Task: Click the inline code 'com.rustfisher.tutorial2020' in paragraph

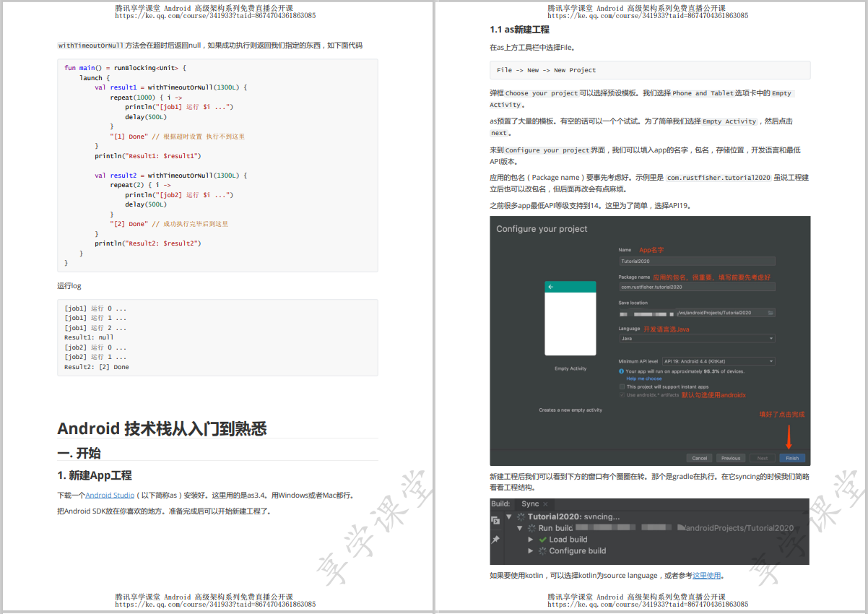Action: coord(719,178)
